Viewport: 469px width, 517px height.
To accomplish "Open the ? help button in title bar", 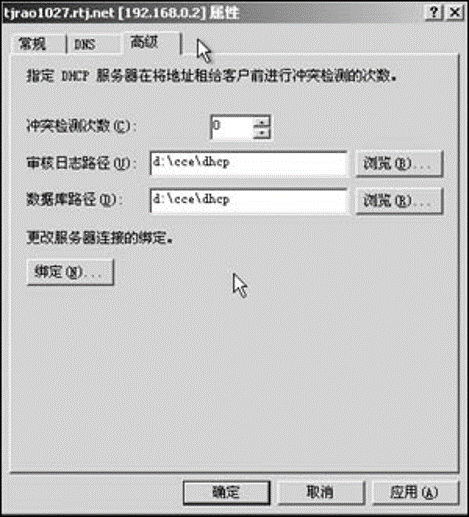I will (x=434, y=13).
